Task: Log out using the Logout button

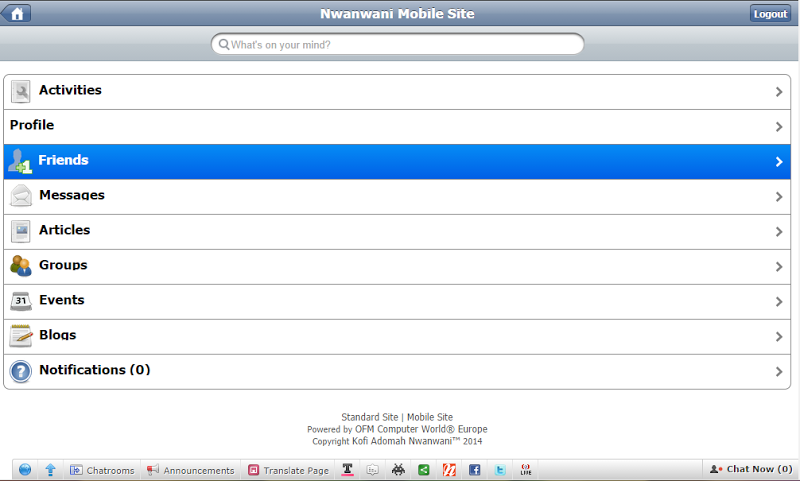Action: point(770,14)
